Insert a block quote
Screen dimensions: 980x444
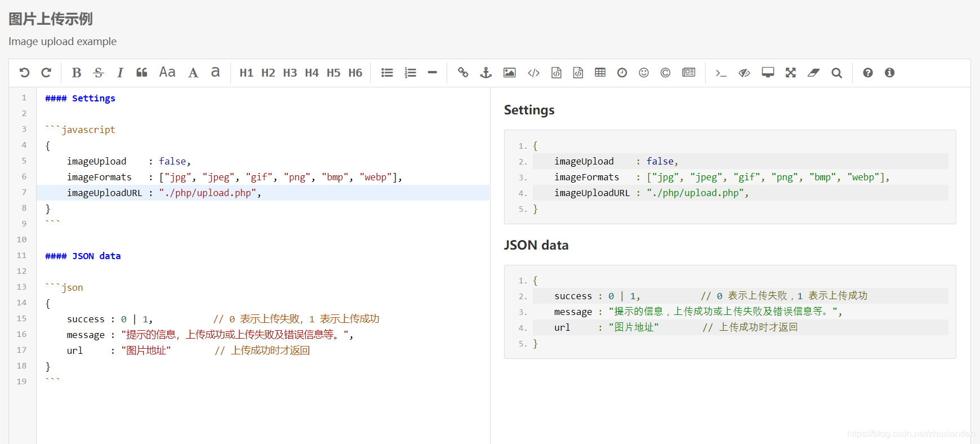(x=142, y=73)
